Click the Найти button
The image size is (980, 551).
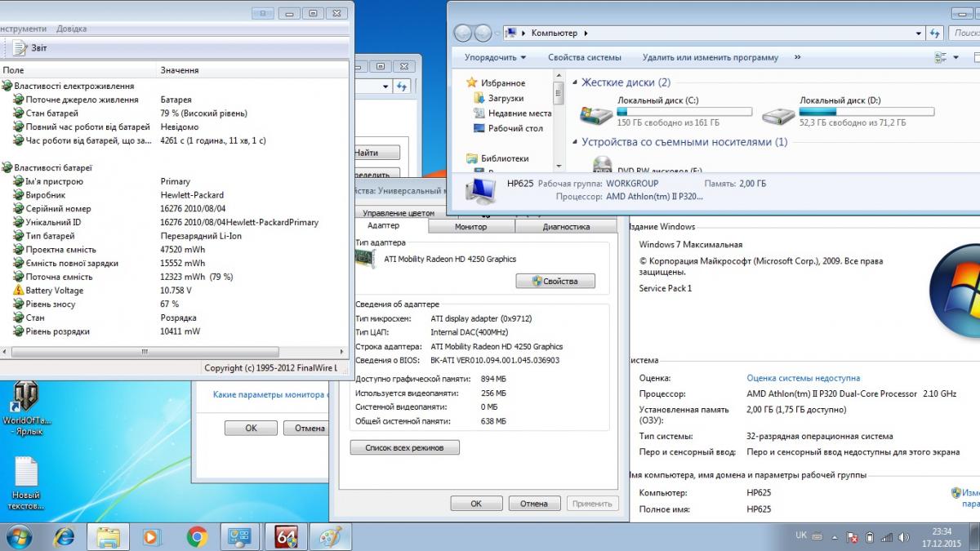click(x=375, y=153)
